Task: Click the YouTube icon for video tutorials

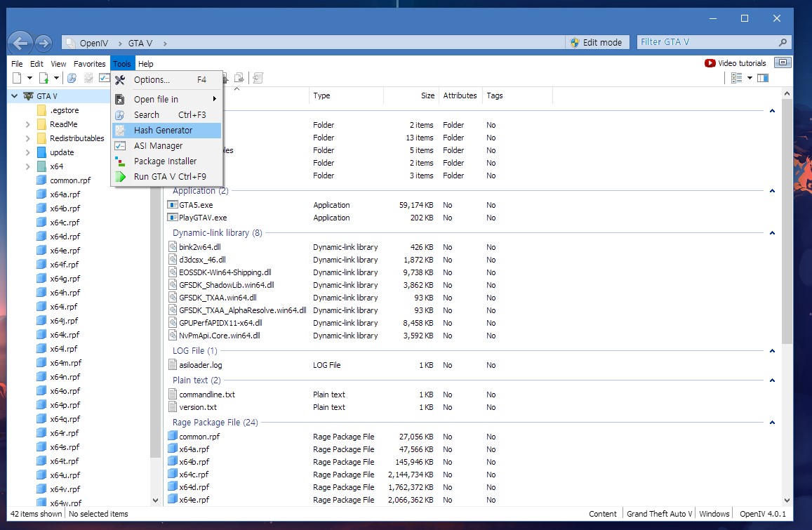Action: coord(710,63)
